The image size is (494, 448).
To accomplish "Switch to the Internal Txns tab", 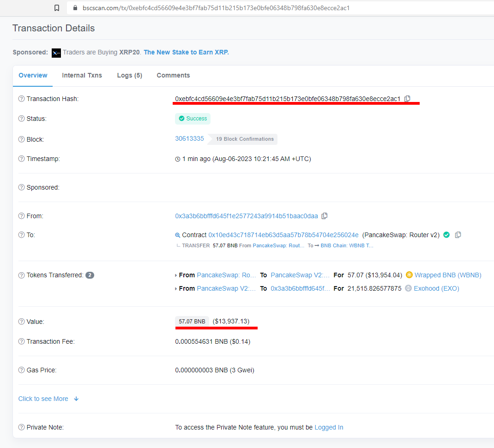I will click(82, 75).
